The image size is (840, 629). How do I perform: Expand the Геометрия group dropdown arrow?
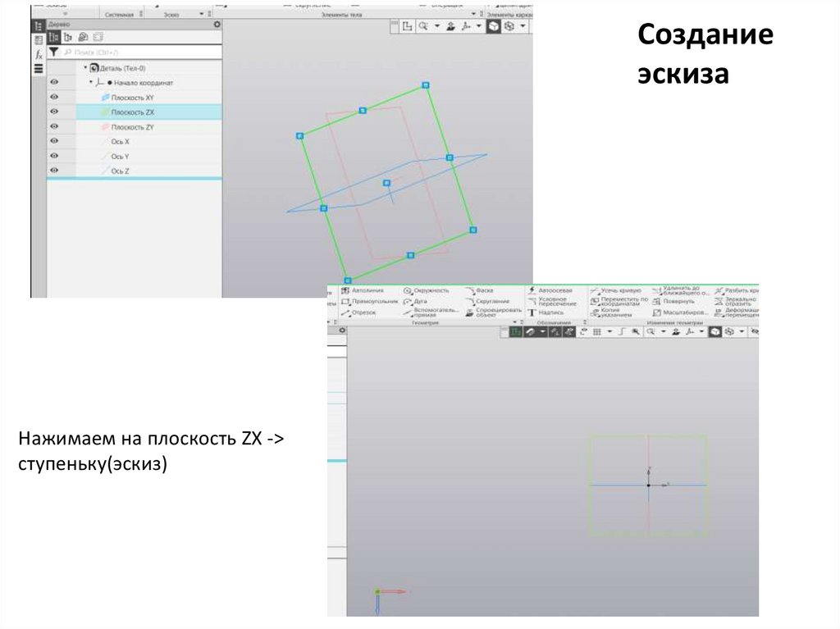click(x=515, y=322)
